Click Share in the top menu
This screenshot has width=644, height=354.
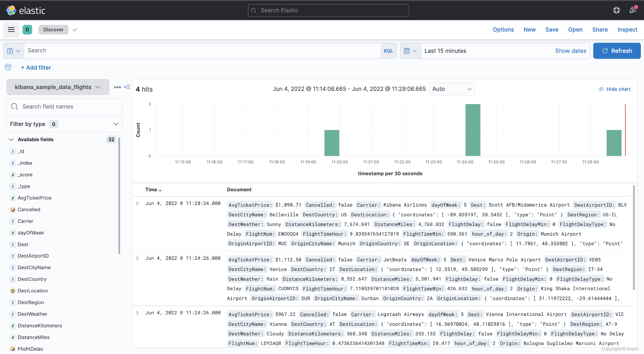tap(600, 30)
